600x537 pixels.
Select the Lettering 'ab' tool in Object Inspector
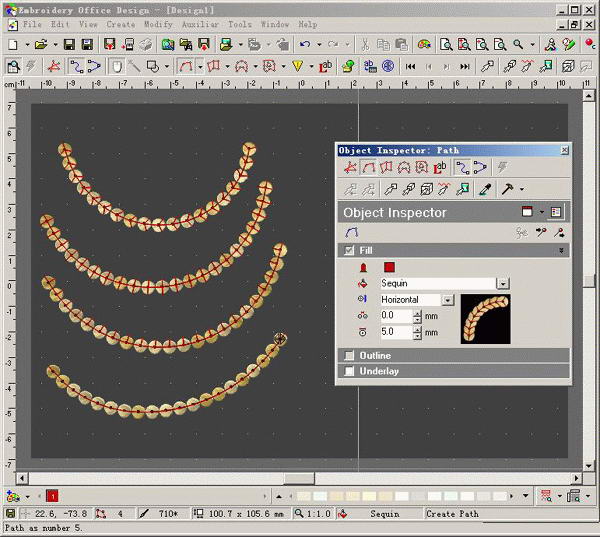click(x=438, y=168)
